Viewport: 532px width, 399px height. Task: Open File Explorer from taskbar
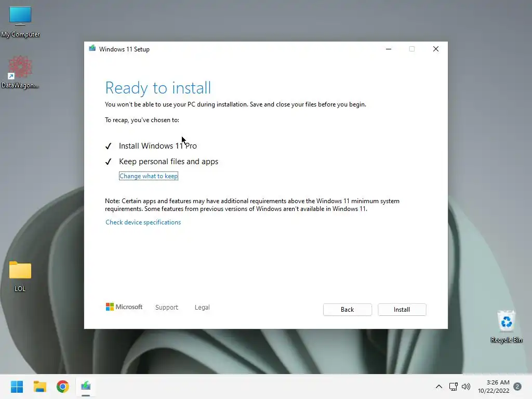click(x=40, y=387)
